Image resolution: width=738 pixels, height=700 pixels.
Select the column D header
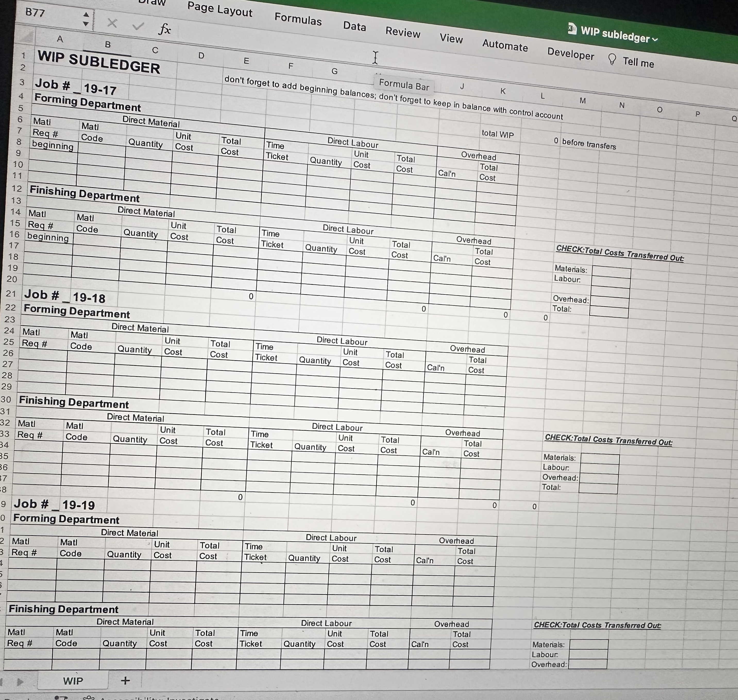(x=201, y=56)
